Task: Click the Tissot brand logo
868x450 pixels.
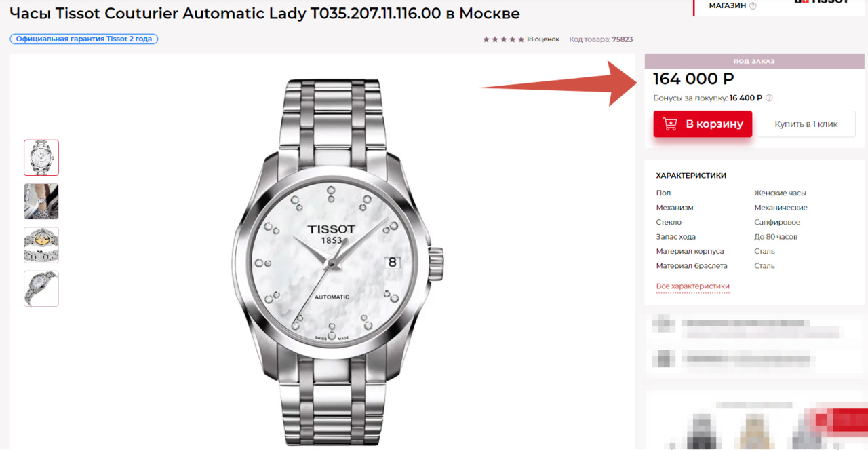Action: pyautogui.click(x=821, y=2)
